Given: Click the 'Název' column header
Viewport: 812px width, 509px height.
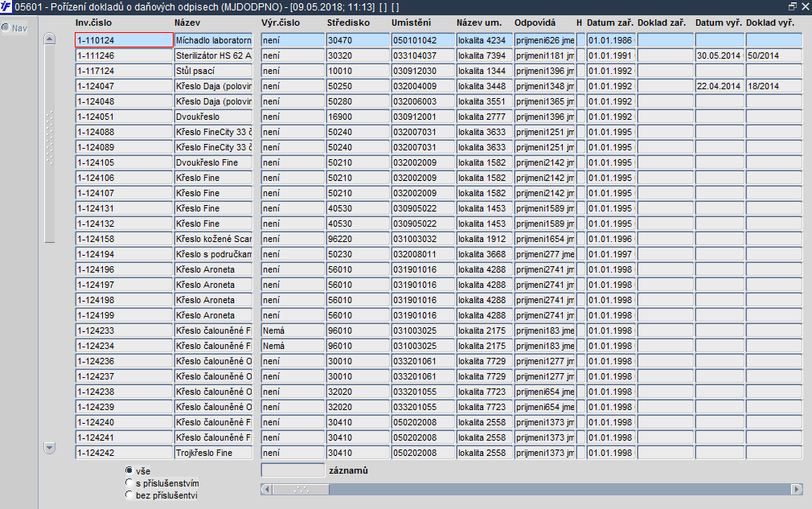Looking at the screenshot, I should pyautogui.click(x=187, y=23).
